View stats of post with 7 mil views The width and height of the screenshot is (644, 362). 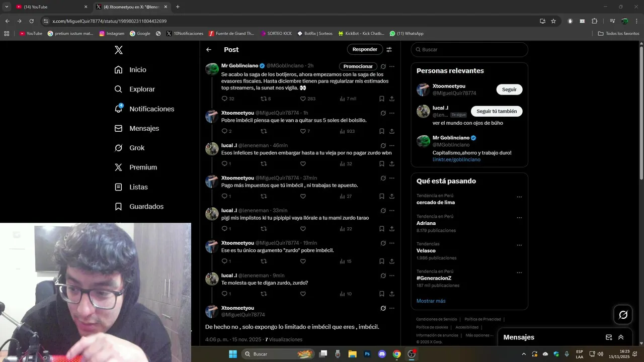[348, 99]
